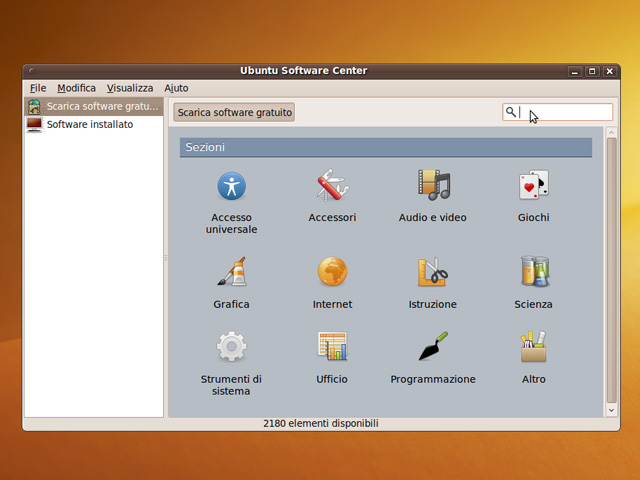Image resolution: width=640 pixels, height=480 pixels.
Task: Click inside the search input field
Action: [x=565, y=113]
